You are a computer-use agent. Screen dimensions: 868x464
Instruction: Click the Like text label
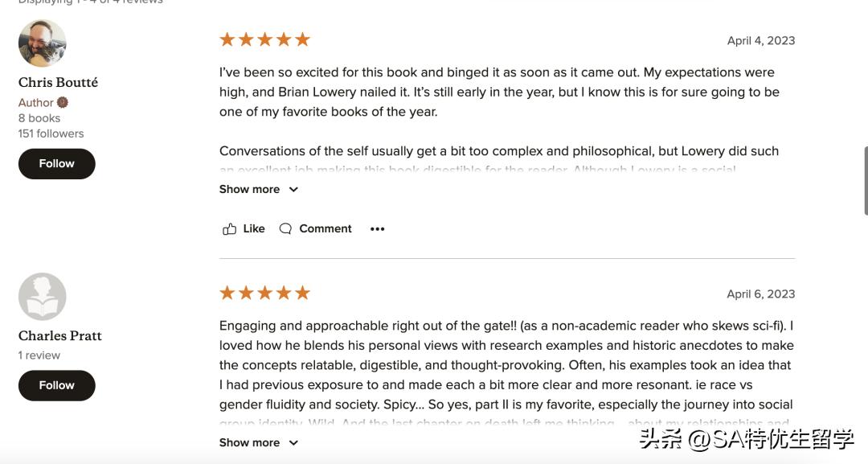pyautogui.click(x=254, y=229)
